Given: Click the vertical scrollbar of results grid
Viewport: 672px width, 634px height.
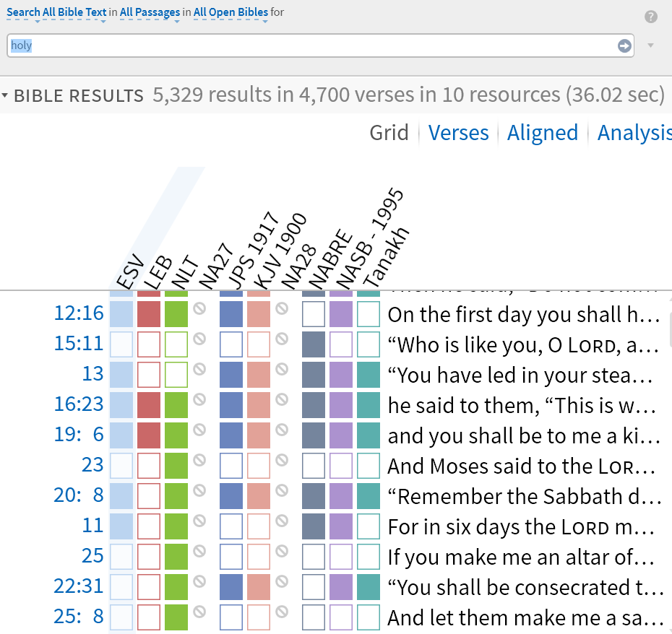Looking at the screenshot, I should pyautogui.click(x=670, y=330).
